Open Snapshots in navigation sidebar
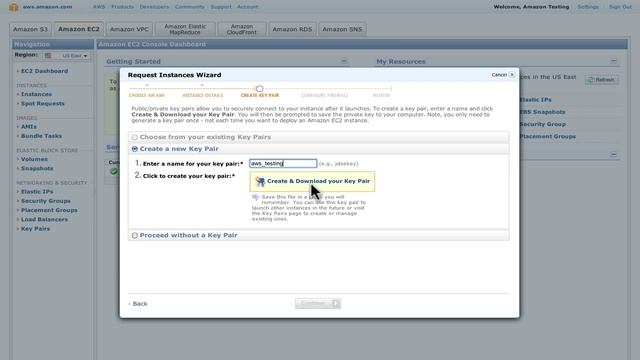640x360 pixels. 37,169
